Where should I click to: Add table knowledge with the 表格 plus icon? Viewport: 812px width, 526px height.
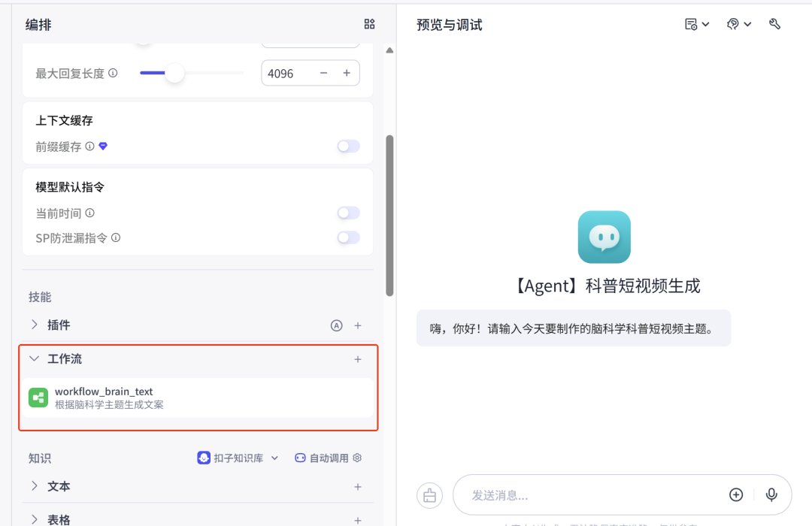358,520
